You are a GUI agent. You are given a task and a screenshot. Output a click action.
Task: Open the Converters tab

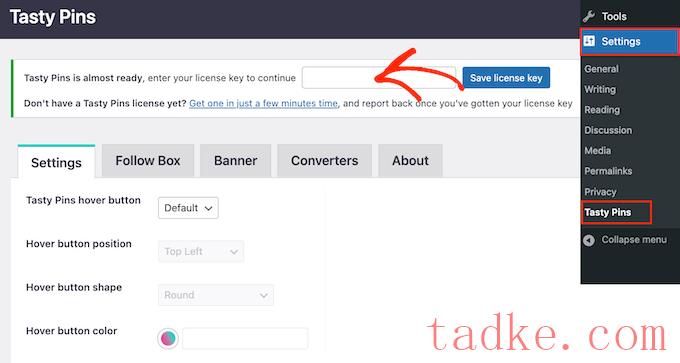point(324,161)
